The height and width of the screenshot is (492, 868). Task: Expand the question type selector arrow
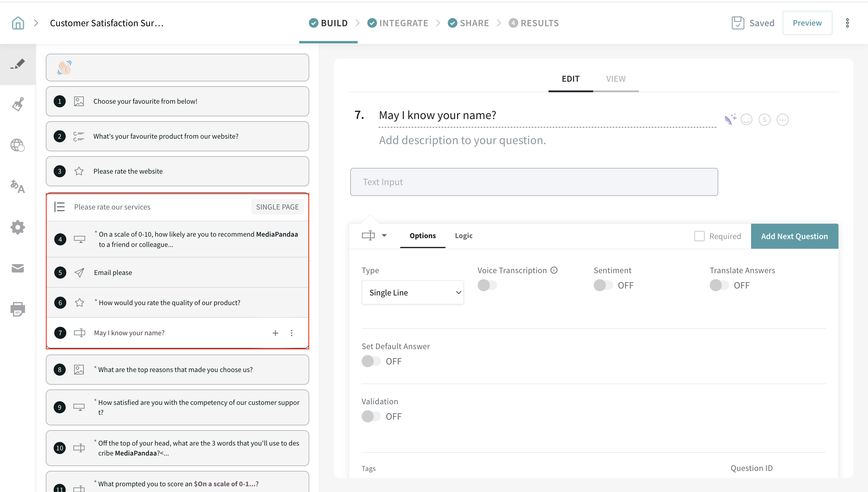click(384, 235)
